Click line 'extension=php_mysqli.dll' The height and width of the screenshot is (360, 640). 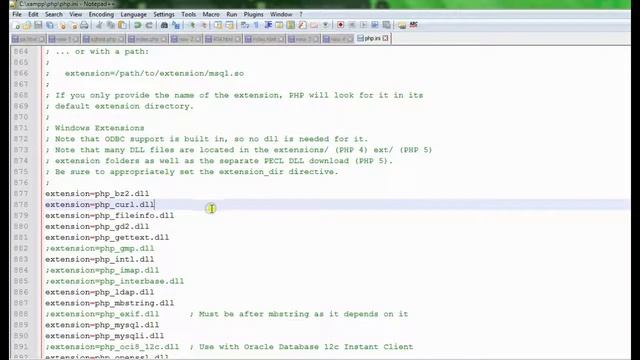pos(104,336)
